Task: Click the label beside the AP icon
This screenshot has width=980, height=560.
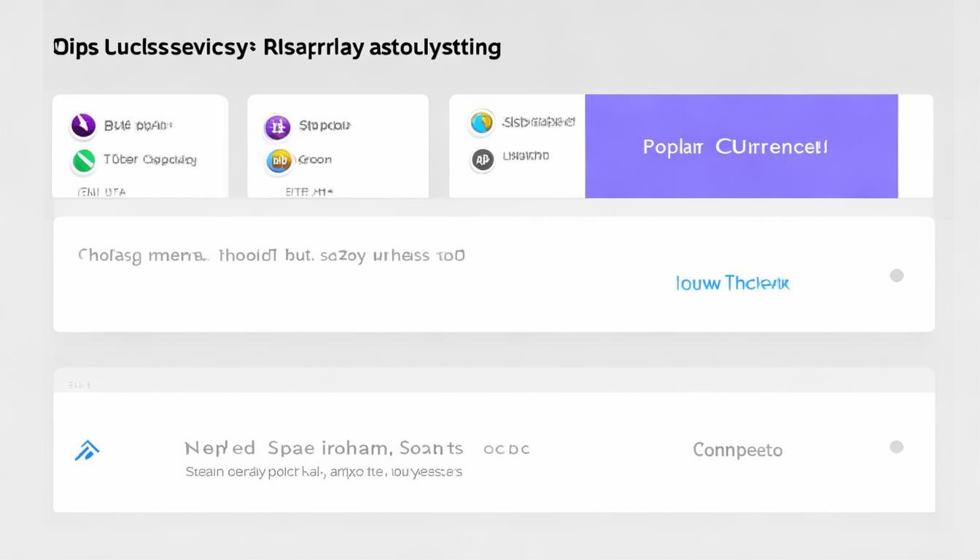Action: pyautogui.click(x=526, y=155)
